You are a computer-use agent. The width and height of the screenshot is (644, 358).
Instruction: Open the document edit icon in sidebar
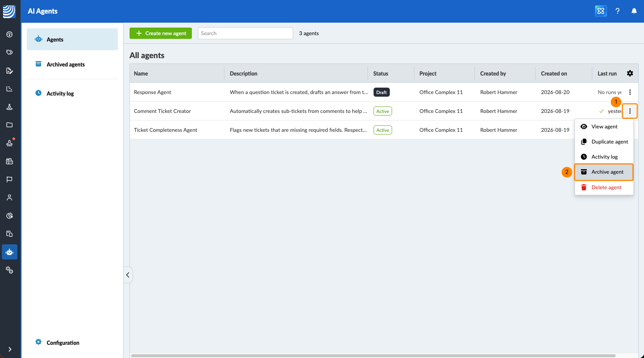pyautogui.click(x=9, y=71)
